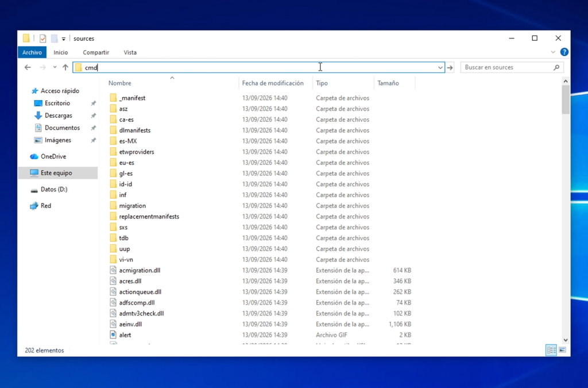Go back with the left arrow button
Screen dimensions: 588x388
[x=28, y=68]
